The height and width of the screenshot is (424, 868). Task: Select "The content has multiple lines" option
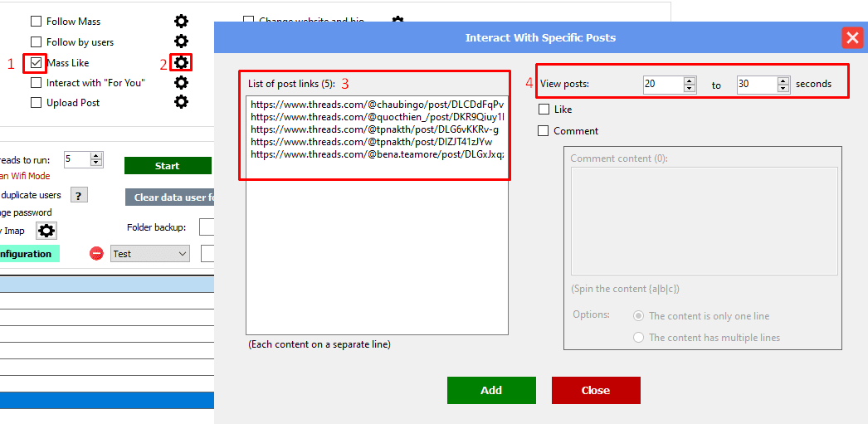pyautogui.click(x=638, y=337)
